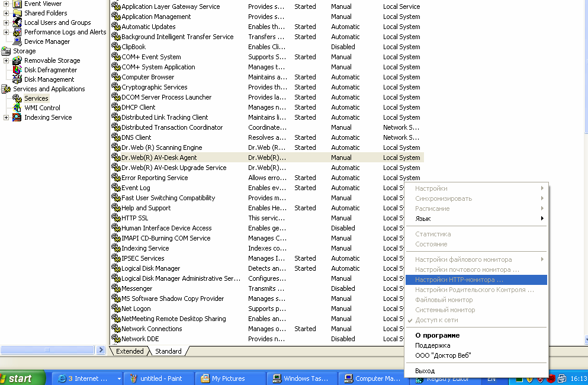Expand the Shared Folders node
Image resolution: width=588 pixels, height=385 pixels.
pos(6,13)
